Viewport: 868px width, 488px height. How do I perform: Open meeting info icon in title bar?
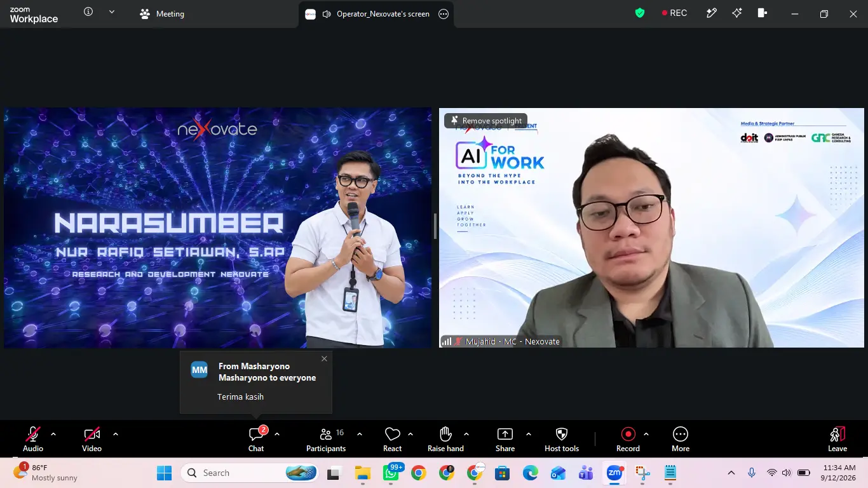(88, 11)
